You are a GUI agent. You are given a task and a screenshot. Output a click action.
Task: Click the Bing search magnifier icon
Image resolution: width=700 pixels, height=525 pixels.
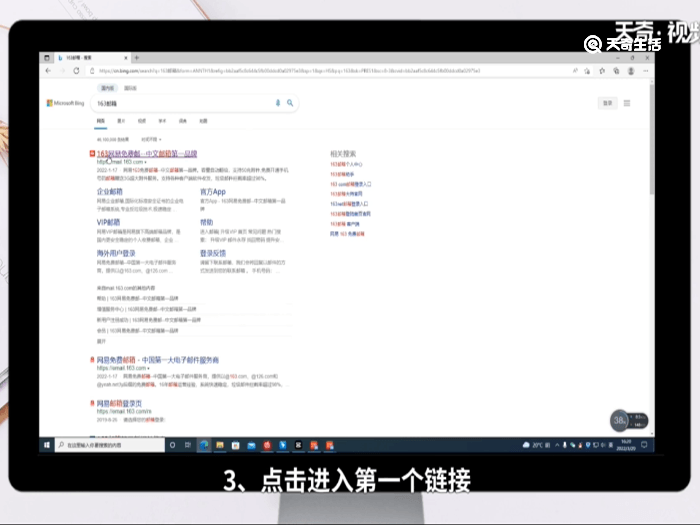coord(290,103)
